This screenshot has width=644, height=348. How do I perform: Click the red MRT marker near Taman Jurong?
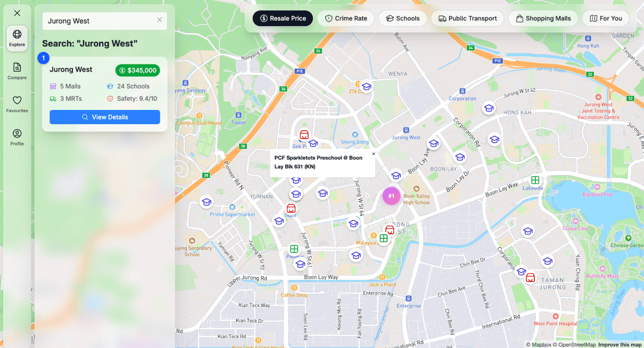(530, 278)
